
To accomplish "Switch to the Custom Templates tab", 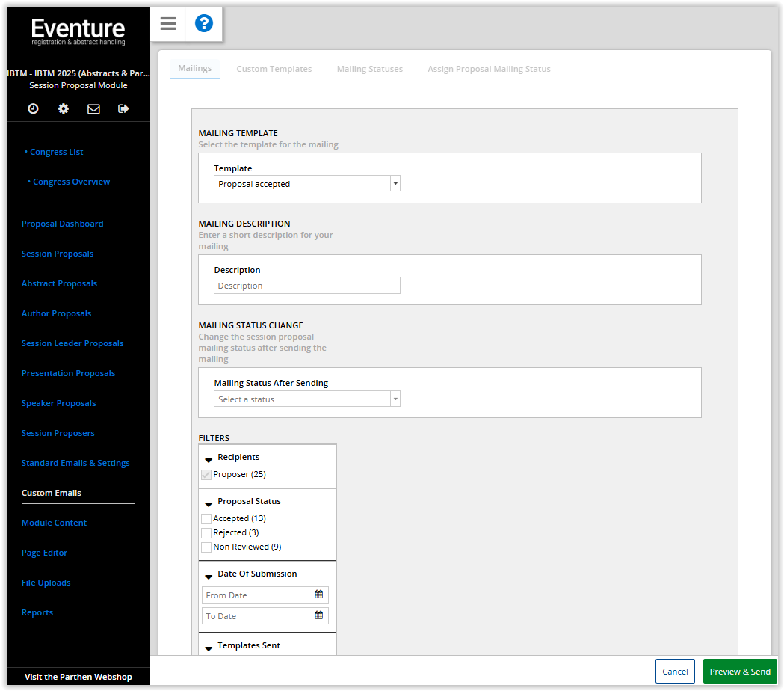I will click(x=274, y=69).
